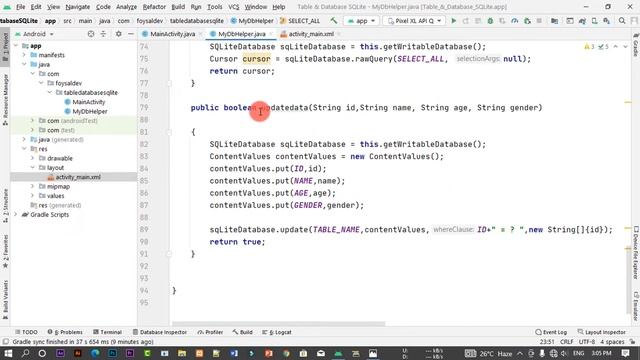
Task: Expand the manifests folder
Action: 24,55
